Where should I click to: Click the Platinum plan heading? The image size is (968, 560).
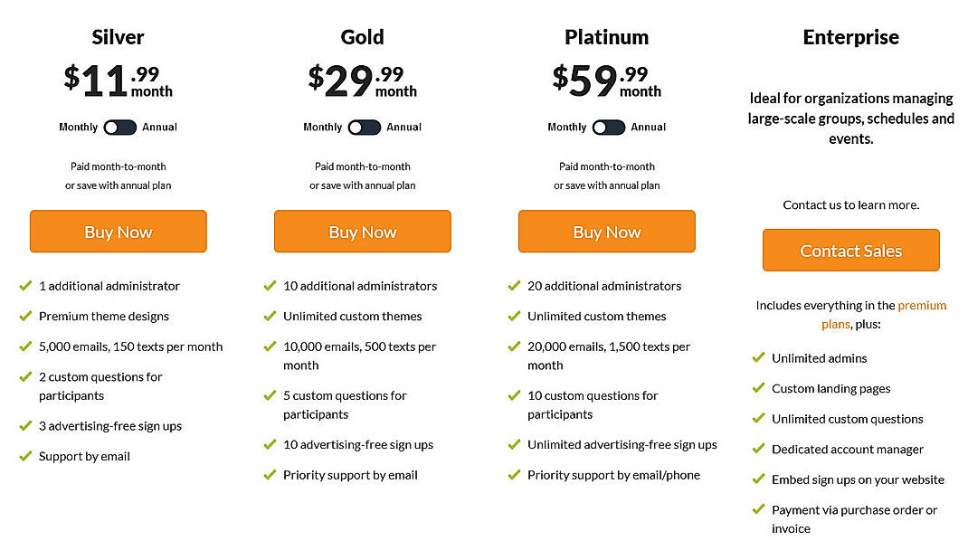(x=606, y=37)
